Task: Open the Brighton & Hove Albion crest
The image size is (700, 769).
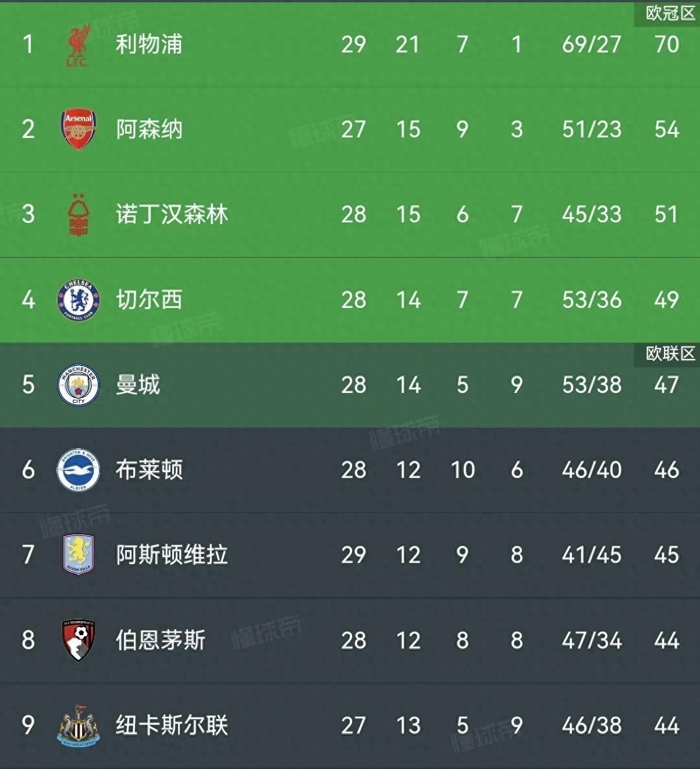Action: click(x=79, y=470)
